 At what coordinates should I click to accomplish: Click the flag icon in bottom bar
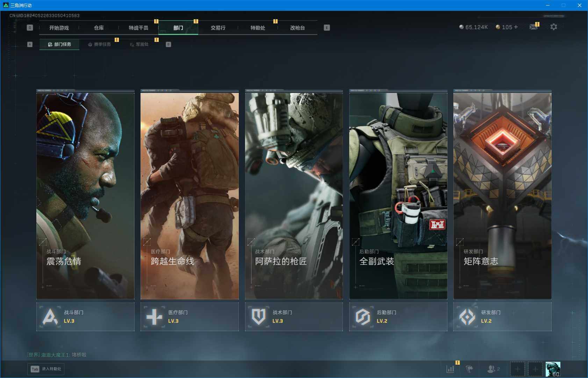pyautogui.click(x=469, y=369)
